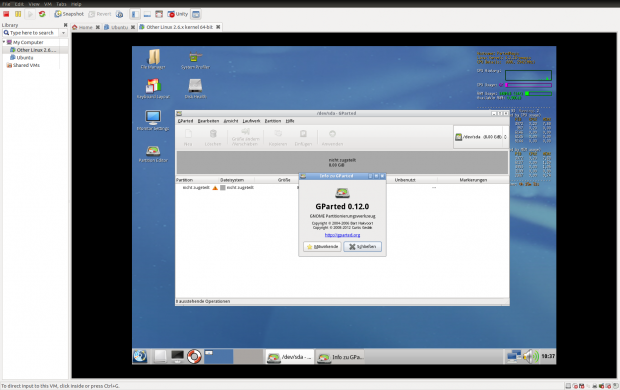Toggle the console view icon
This screenshot has width=620, height=390.
196,14
